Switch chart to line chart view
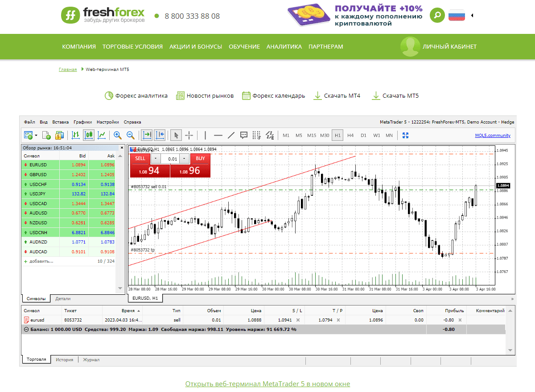 (102, 135)
